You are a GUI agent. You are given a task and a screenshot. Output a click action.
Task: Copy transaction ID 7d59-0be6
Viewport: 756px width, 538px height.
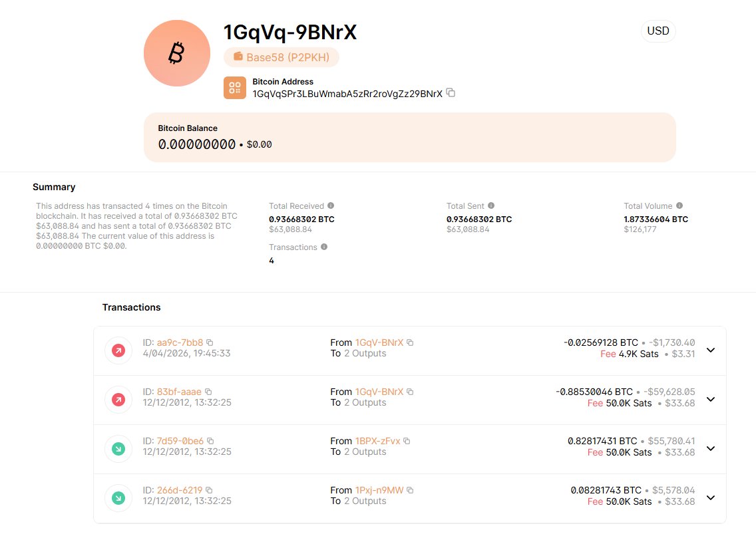point(210,441)
